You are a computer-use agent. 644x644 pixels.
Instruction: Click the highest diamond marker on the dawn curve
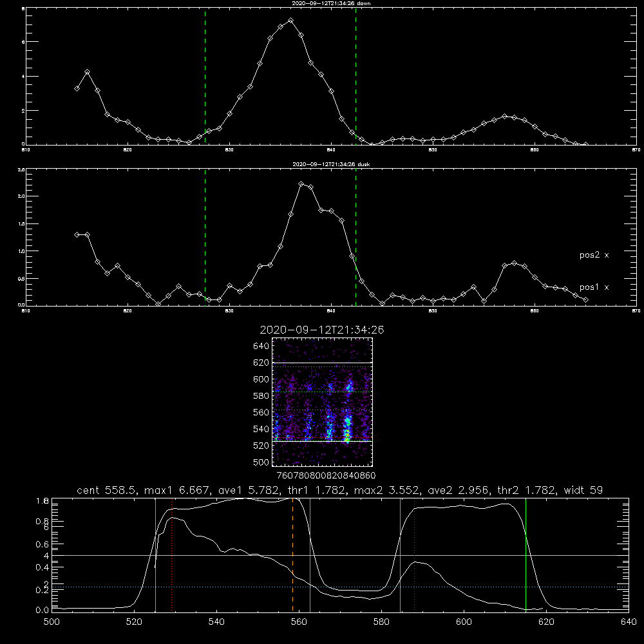[x=291, y=20]
